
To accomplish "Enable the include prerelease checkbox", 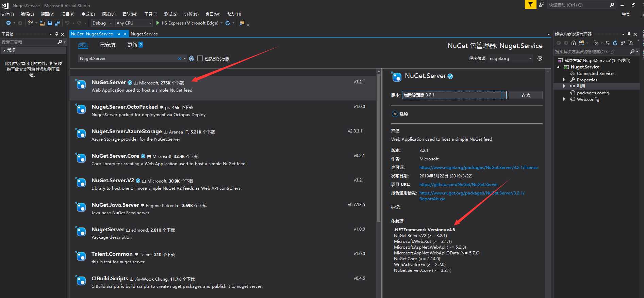I will 200,58.
